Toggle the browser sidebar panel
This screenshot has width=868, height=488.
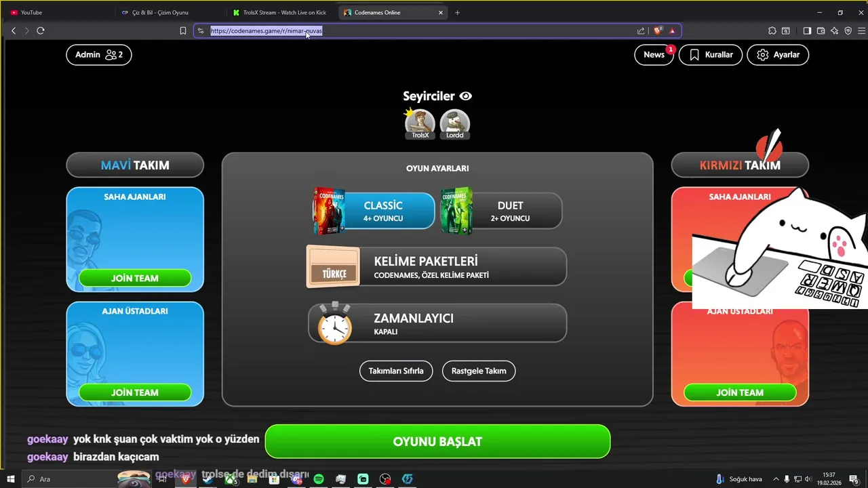coord(807,30)
